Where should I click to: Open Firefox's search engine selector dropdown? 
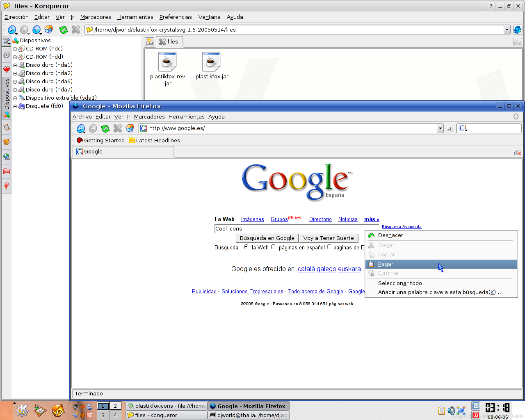coord(463,128)
